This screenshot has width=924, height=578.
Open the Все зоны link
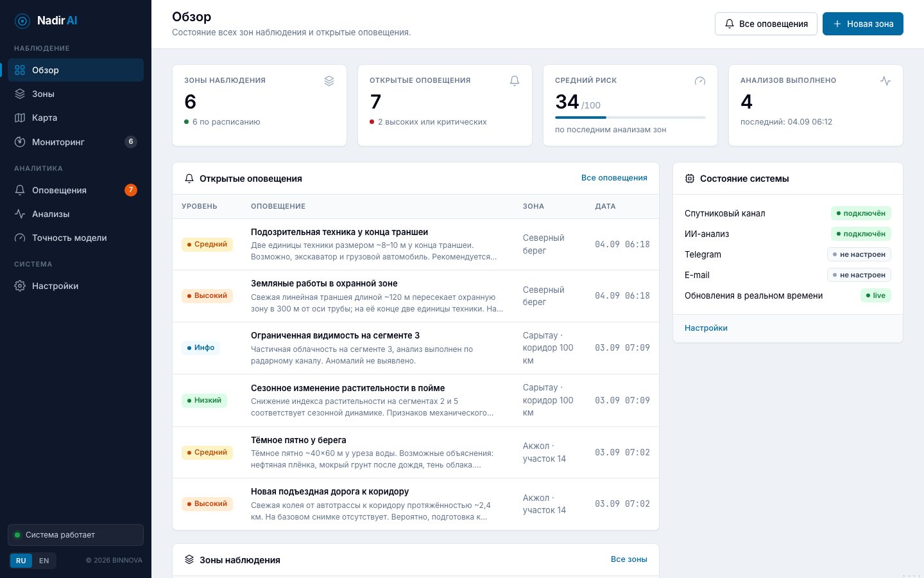[629, 559]
